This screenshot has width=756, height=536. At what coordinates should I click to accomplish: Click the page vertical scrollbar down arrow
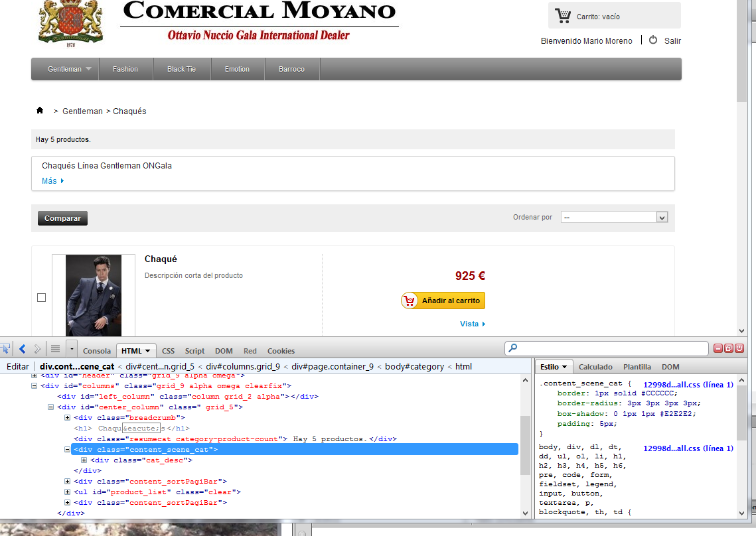741,330
